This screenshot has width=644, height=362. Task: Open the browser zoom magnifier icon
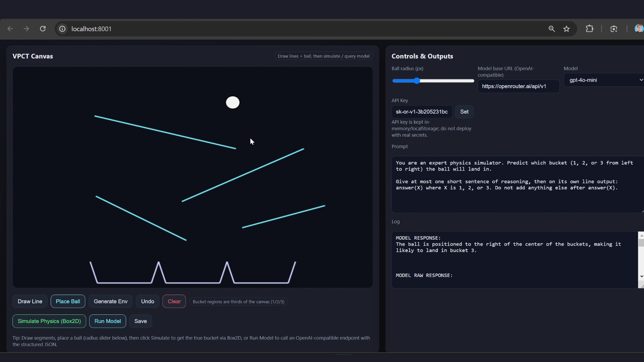(551, 29)
